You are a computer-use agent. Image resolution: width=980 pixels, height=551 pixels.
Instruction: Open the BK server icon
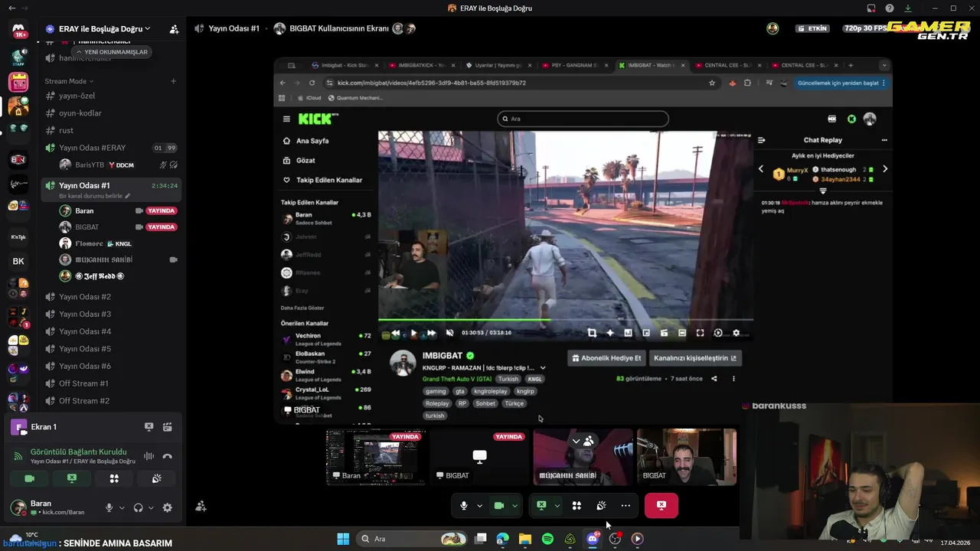click(x=18, y=261)
